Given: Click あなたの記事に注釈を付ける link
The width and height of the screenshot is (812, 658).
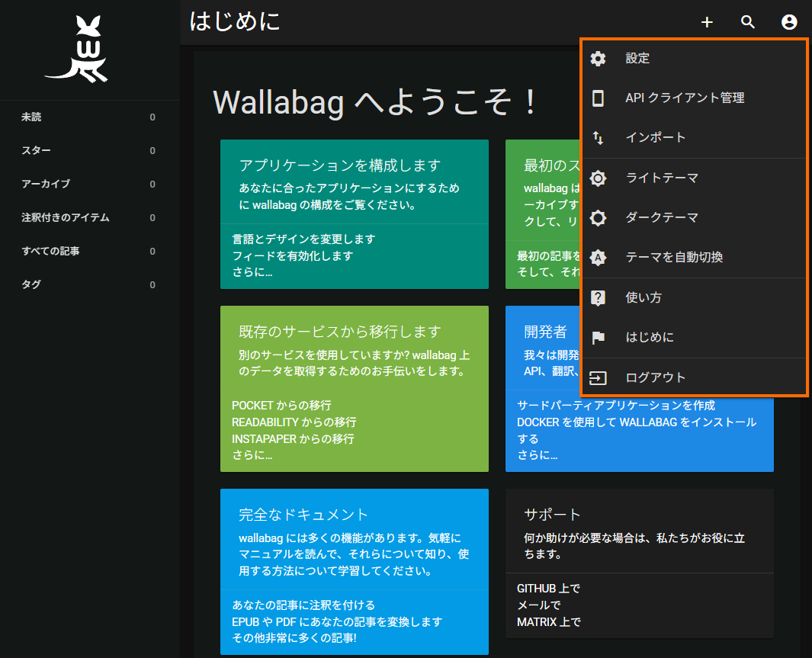Looking at the screenshot, I should coord(303,605).
